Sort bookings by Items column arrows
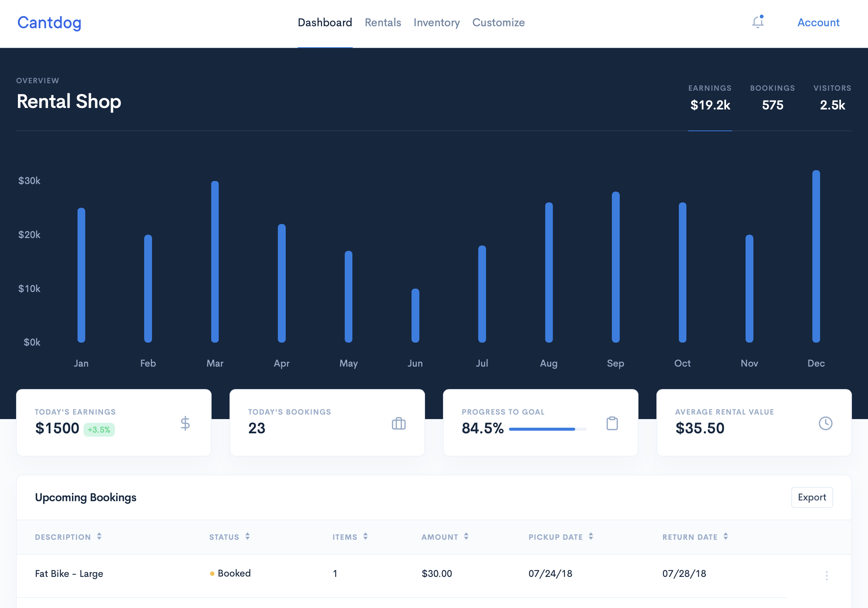 click(x=365, y=536)
